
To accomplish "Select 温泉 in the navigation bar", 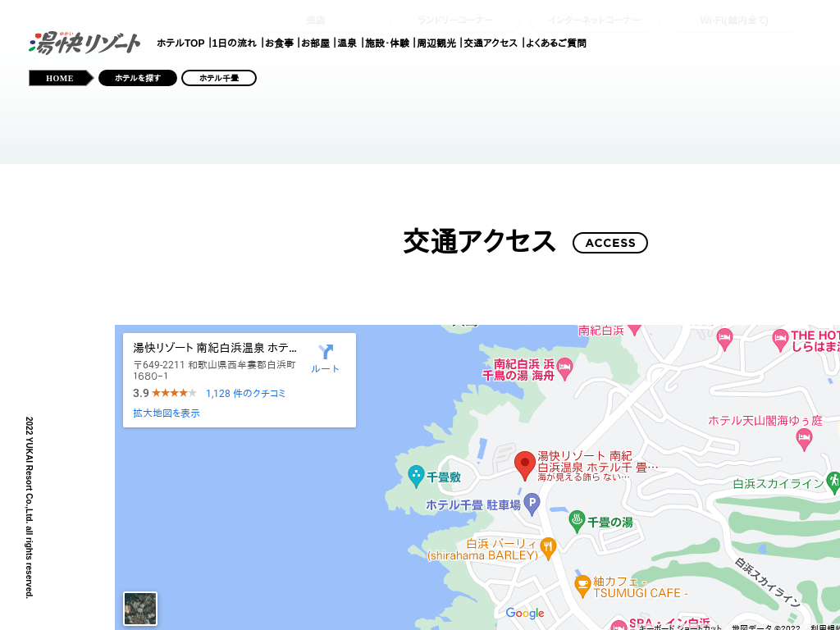I will coord(347,43).
